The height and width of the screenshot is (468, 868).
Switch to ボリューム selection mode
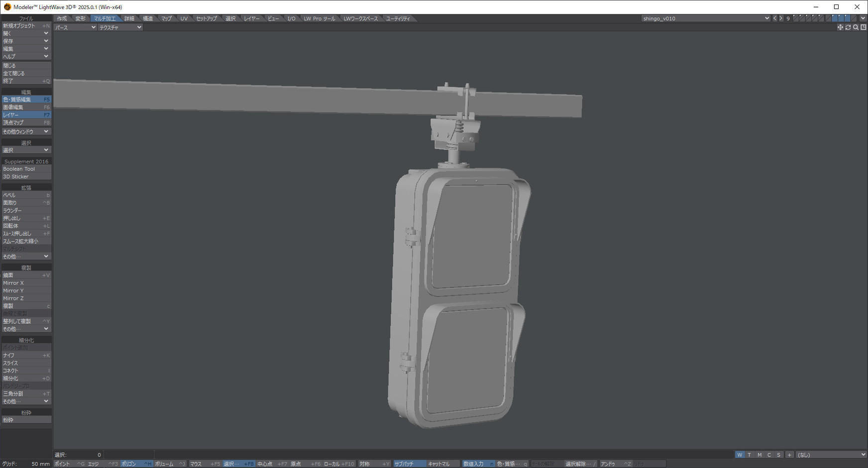[170, 464]
